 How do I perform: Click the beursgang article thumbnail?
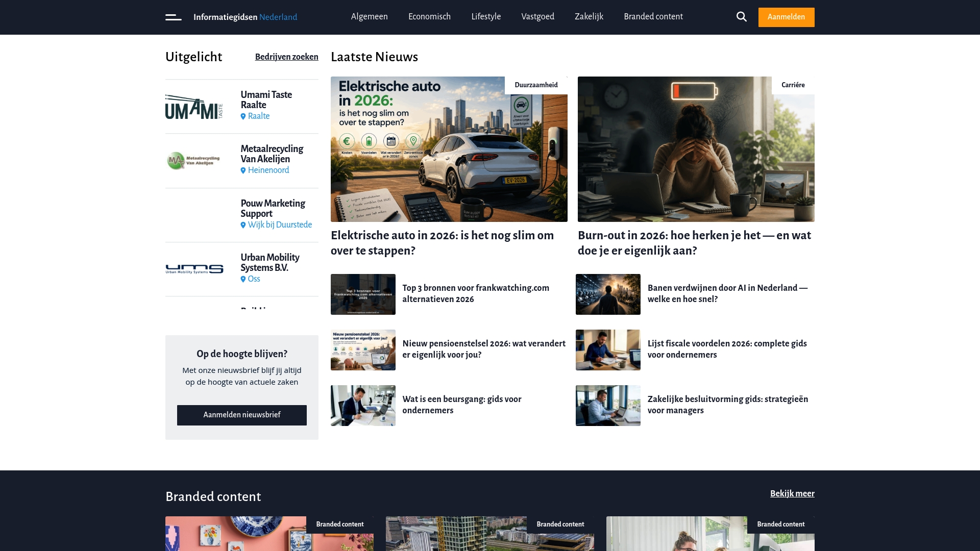tap(363, 406)
